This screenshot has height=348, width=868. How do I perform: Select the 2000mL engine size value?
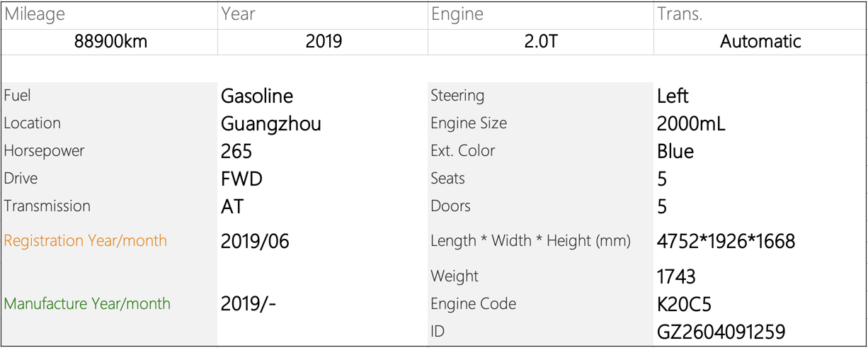pos(691,124)
